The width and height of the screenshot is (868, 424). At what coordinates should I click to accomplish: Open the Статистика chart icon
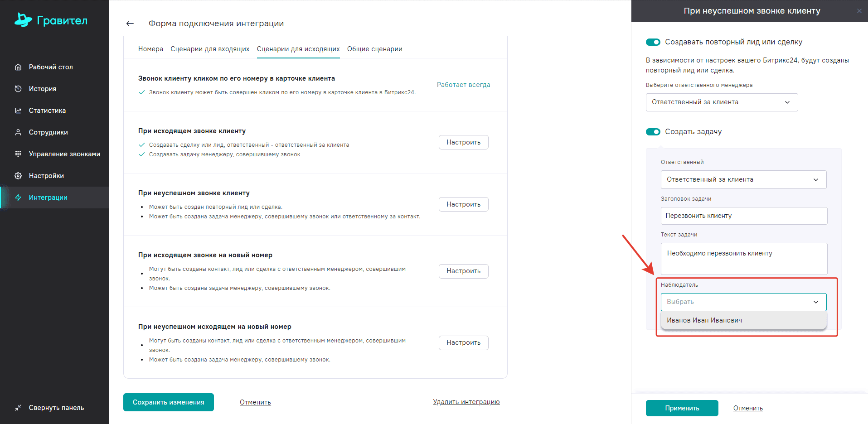(x=18, y=111)
